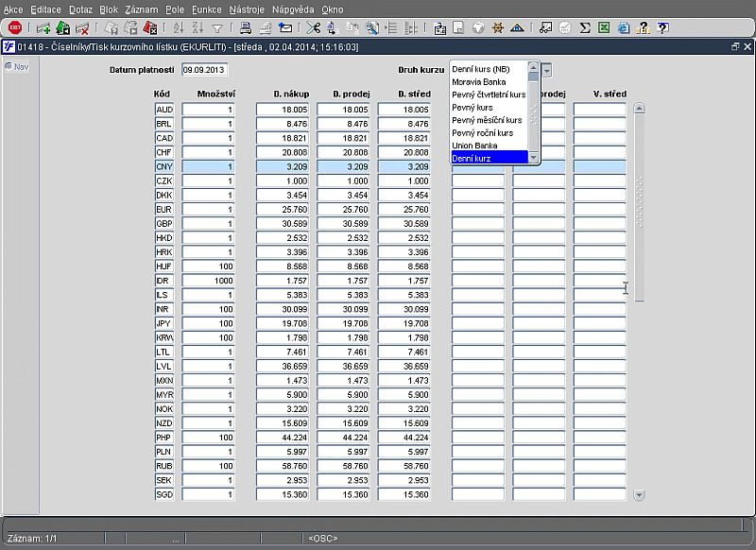Click the Sigma sum icon
Viewport: 756px width, 550px height.
pyautogui.click(x=585, y=28)
